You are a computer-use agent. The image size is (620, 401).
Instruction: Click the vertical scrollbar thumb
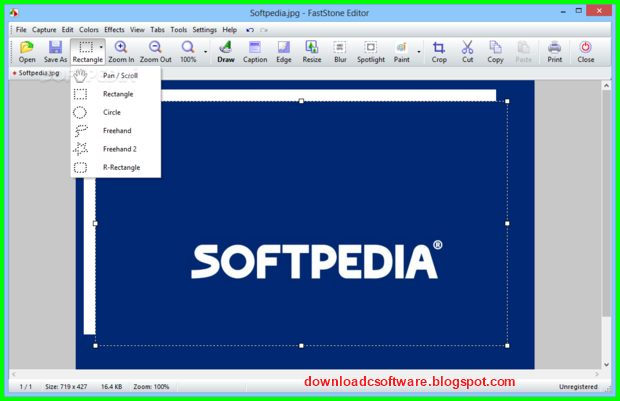[606, 203]
